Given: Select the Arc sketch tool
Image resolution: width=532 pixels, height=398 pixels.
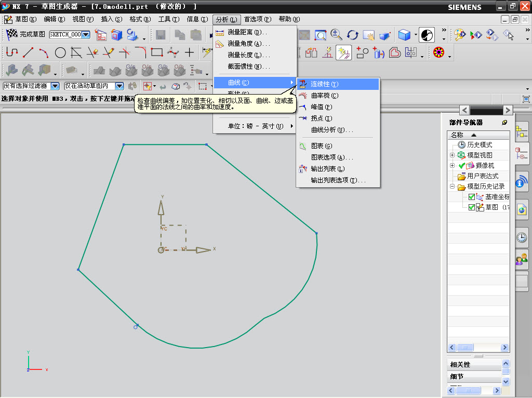Looking at the screenshot, I should pos(44,52).
